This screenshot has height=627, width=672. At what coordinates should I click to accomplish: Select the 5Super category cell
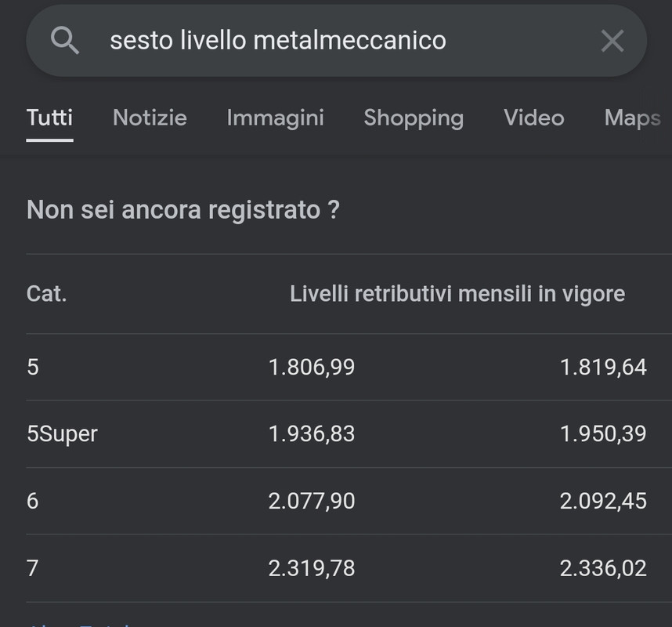click(x=62, y=434)
